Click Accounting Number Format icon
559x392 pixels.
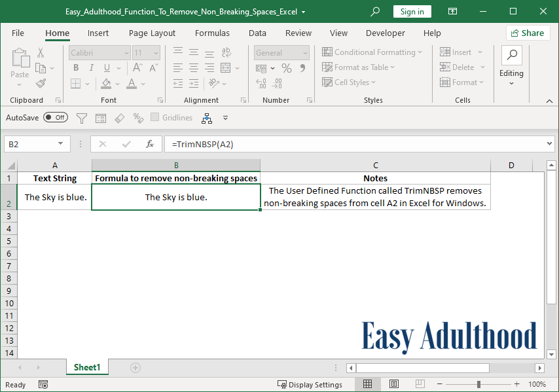point(261,68)
